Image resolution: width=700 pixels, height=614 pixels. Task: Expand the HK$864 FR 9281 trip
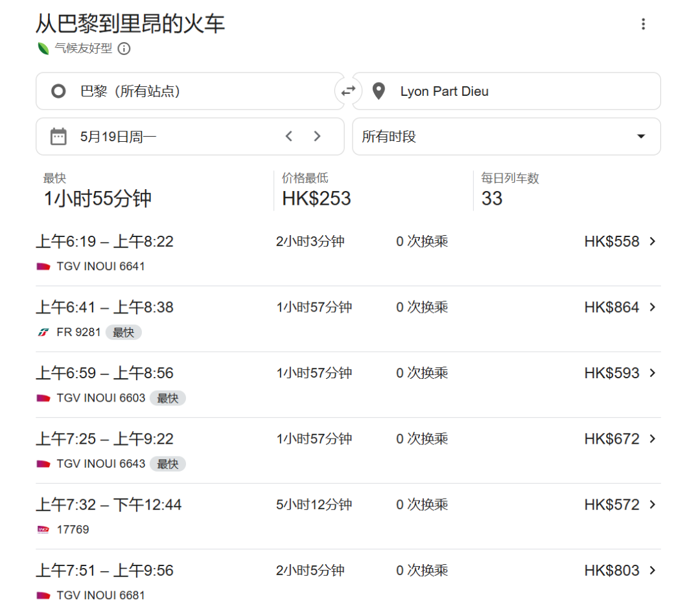(652, 307)
